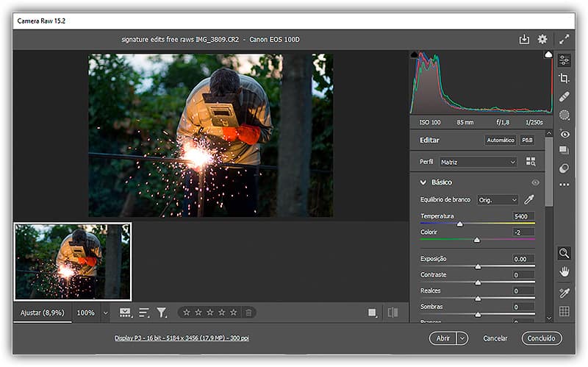The height and width of the screenshot is (367, 588).
Task: Pick white balance eyedropper tool
Action: tap(528, 199)
